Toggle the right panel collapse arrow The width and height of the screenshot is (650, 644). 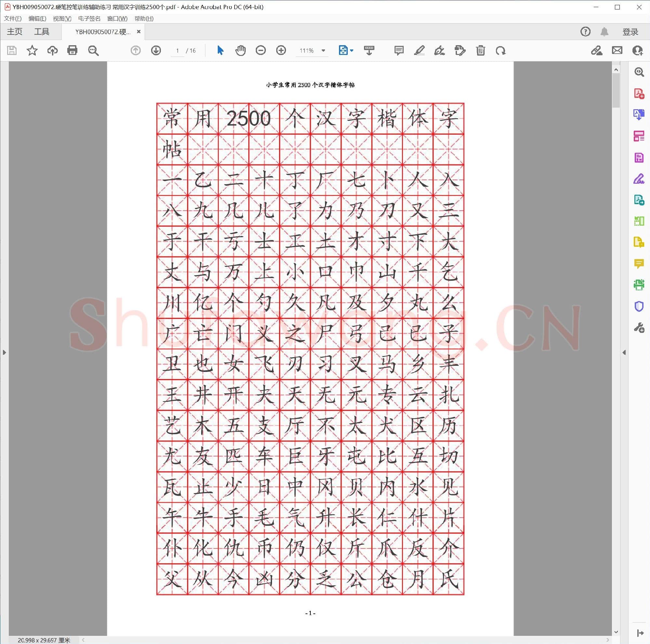pyautogui.click(x=624, y=352)
